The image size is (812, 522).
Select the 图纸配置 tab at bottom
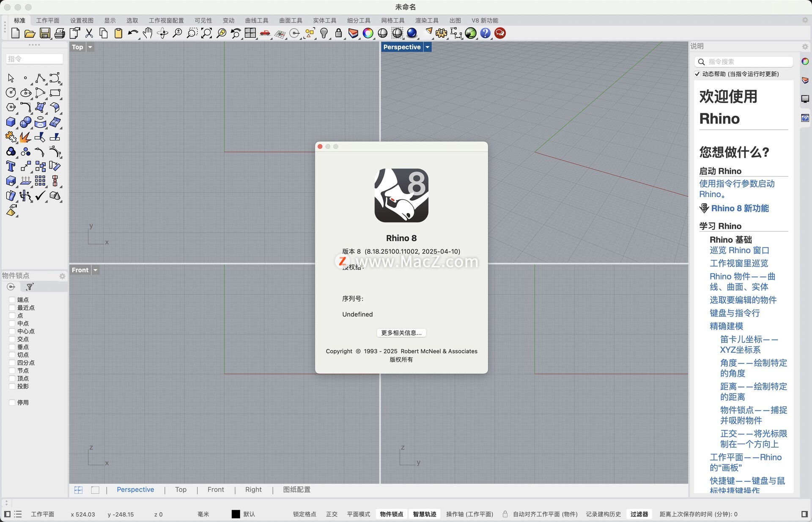pos(297,489)
